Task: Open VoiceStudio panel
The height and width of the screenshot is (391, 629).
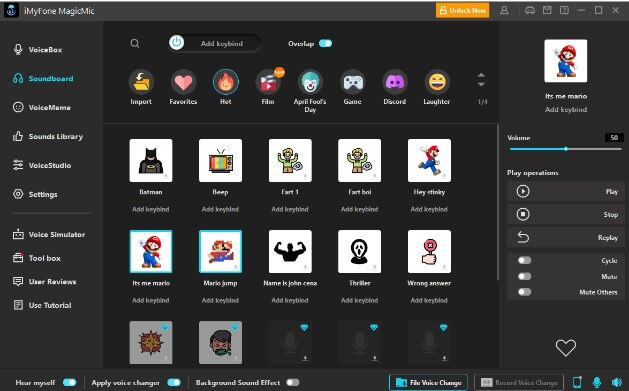Action: 42,165
